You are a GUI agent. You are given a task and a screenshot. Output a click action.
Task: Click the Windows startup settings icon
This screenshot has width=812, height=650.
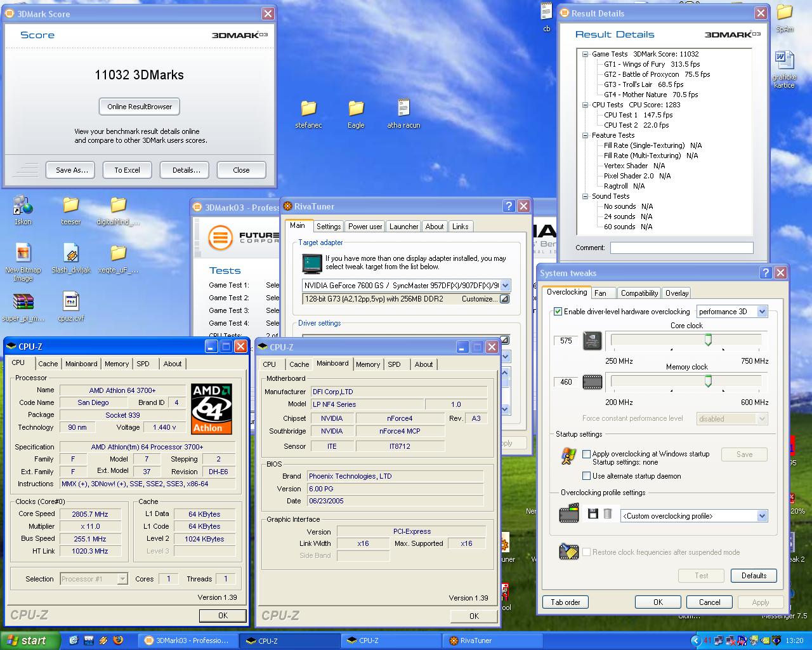tap(568, 456)
